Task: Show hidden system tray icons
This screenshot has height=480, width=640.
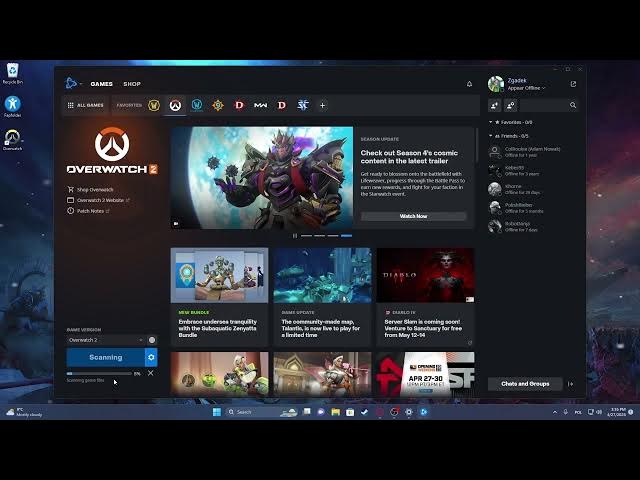Action: [555, 412]
